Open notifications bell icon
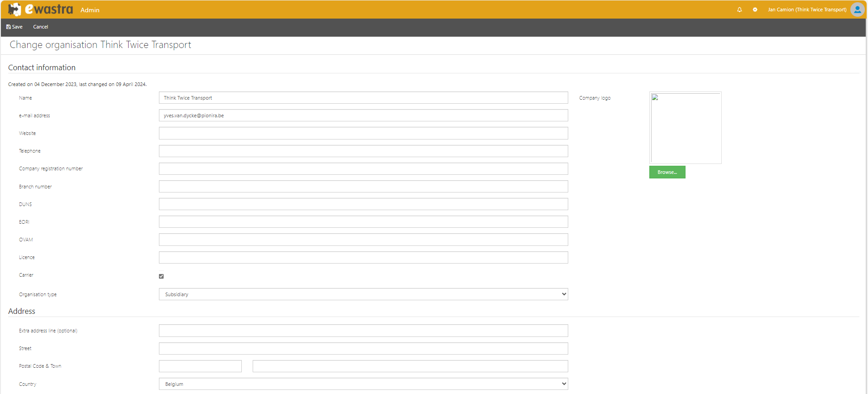This screenshot has width=868, height=394. pos(739,10)
